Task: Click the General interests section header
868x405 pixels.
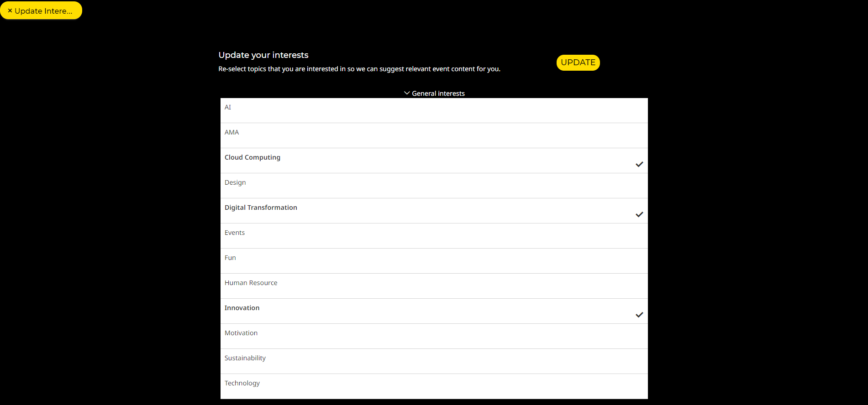Action: [x=438, y=93]
